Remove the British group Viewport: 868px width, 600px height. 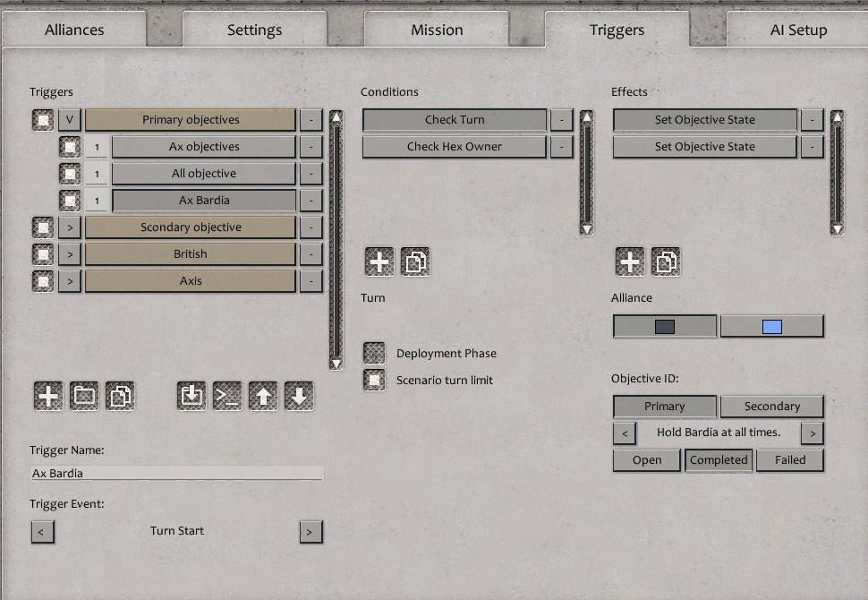(x=311, y=254)
